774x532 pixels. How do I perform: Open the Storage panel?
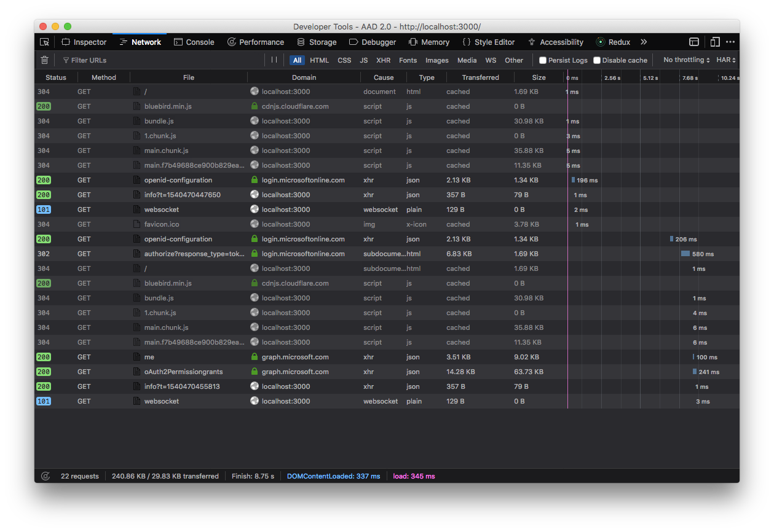(317, 41)
